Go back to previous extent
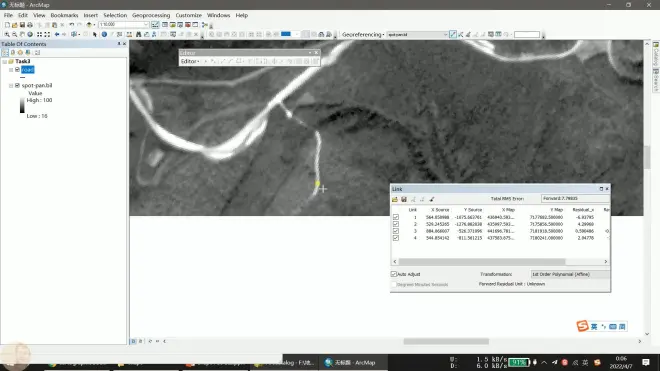This screenshot has width=660, height=371. 57,35
